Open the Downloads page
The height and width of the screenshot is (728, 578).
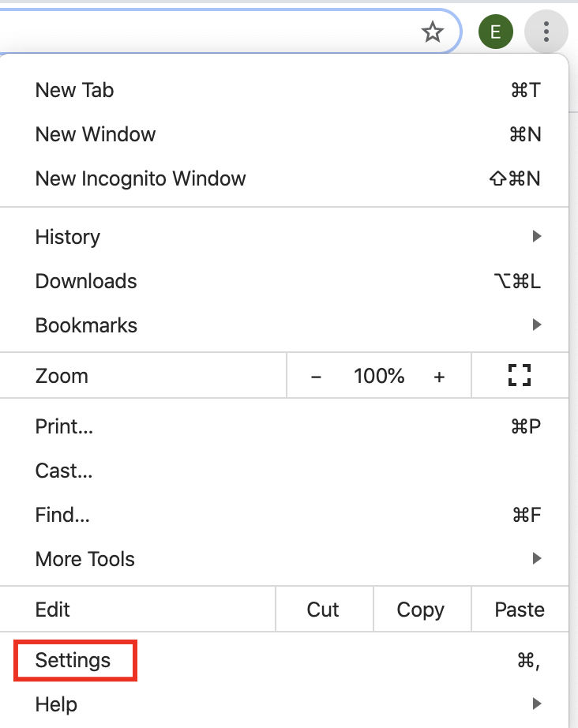click(x=86, y=281)
